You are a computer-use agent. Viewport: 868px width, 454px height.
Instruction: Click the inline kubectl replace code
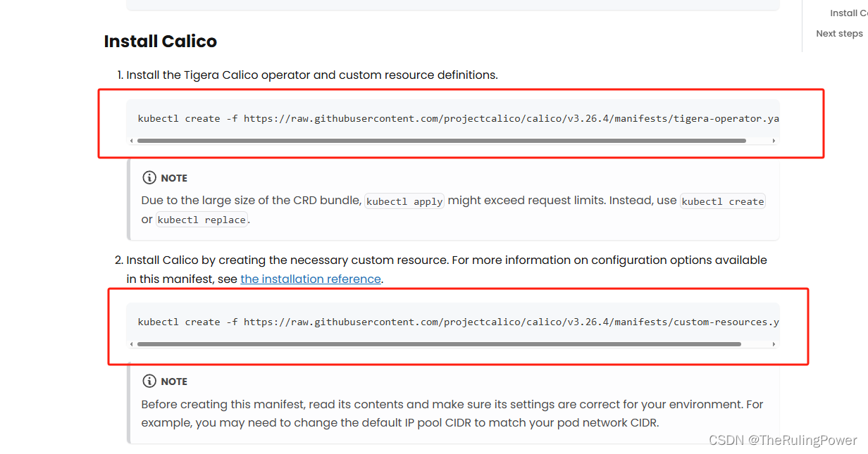[201, 220]
